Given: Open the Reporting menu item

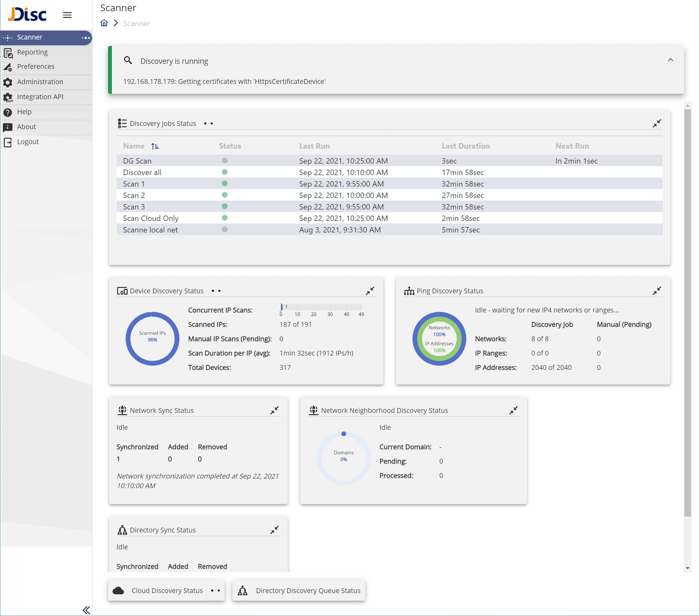Looking at the screenshot, I should 33,52.
